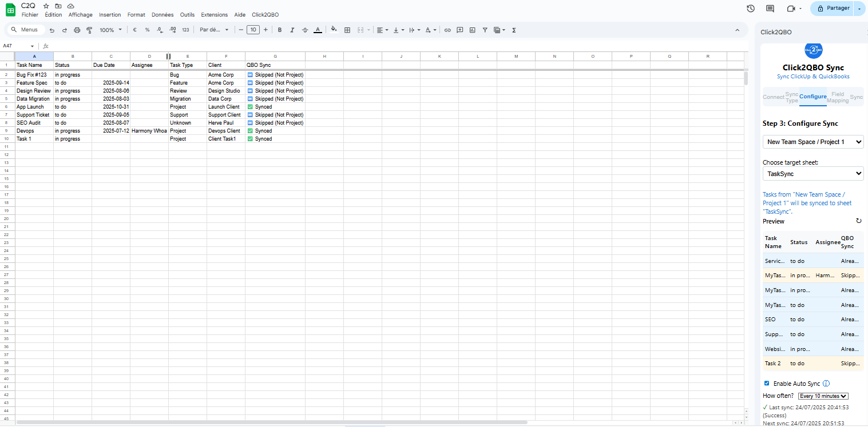Open version history clock icon
868x427 pixels.
pos(751,9)
